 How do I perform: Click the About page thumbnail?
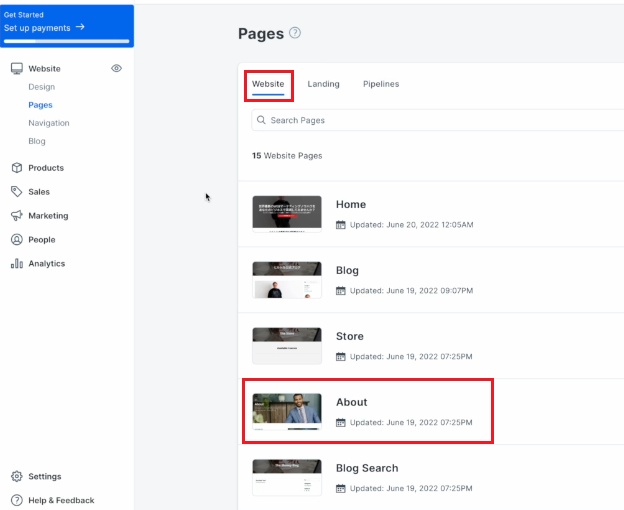tap(287, 411)
